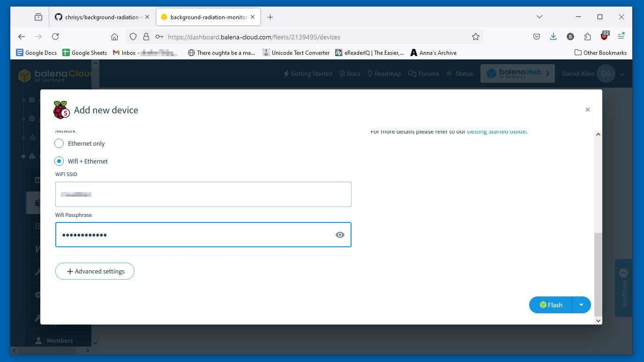Open the extensions puzzle icon

pos(587,37)
